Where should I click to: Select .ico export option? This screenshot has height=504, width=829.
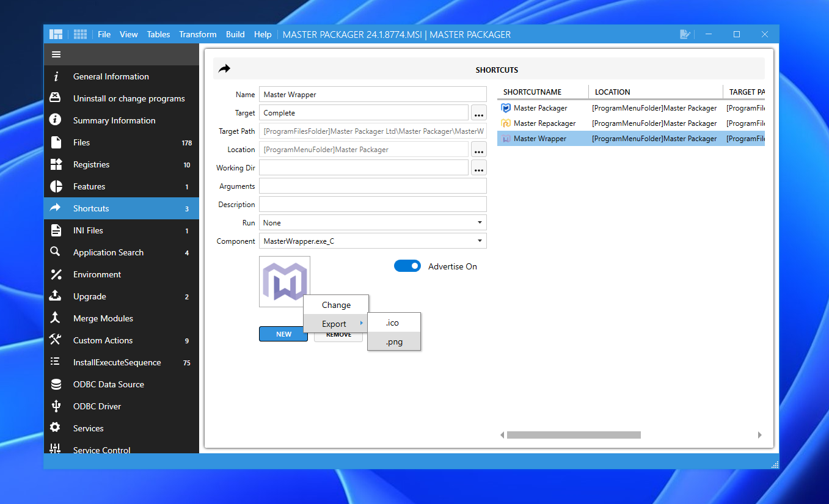tap(394, 323)
